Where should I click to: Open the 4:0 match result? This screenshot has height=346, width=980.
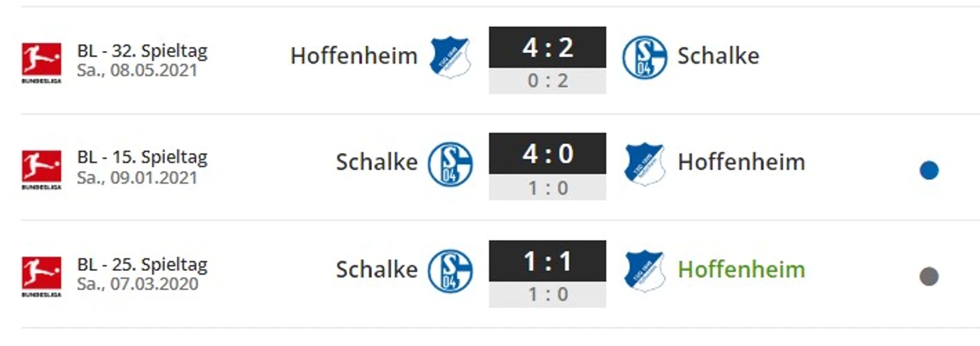click(x=547, y=154)
